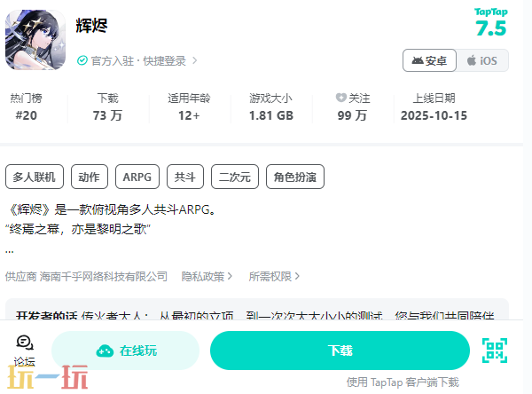
Task: Select the 动作 tag
Action: (90, 177)
